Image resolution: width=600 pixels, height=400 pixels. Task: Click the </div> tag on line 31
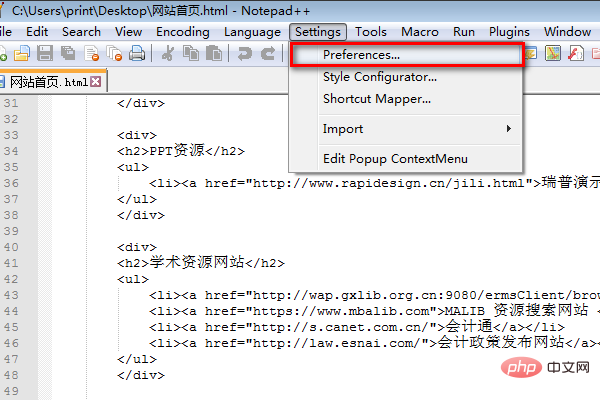pyautogui.click(x=141, y=103)
